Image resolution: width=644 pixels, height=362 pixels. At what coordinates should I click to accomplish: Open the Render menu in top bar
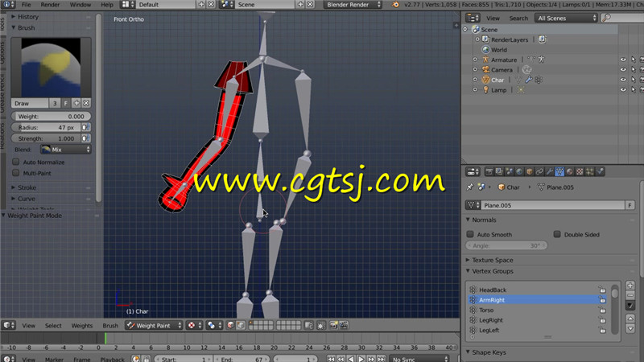click(50, 5)
